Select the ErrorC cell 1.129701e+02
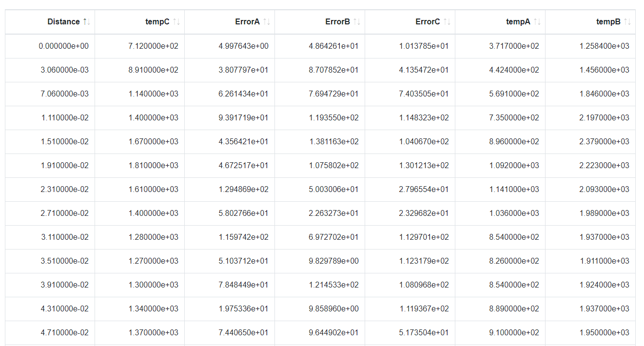The width and height of the screenshot is (644, 346). (x=410, y=237)
